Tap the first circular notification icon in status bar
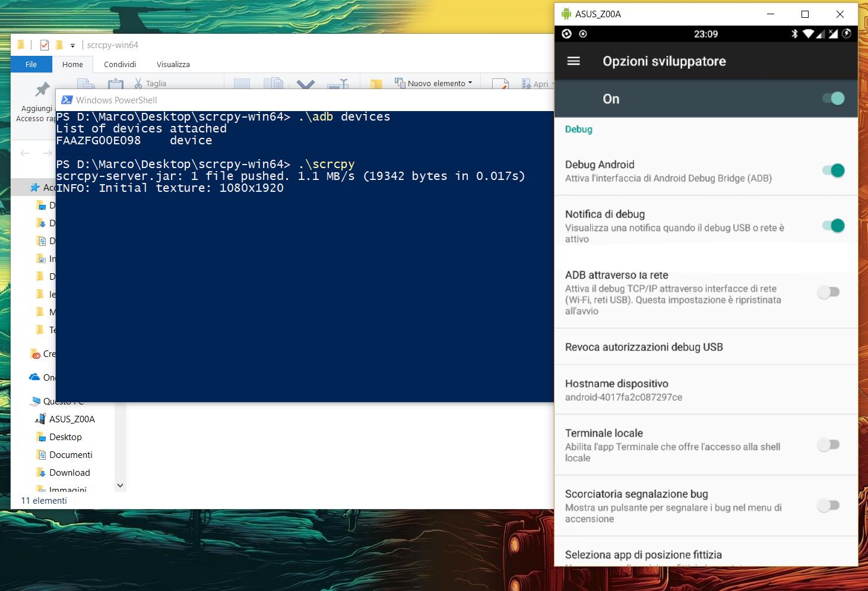 coord(567,34)
